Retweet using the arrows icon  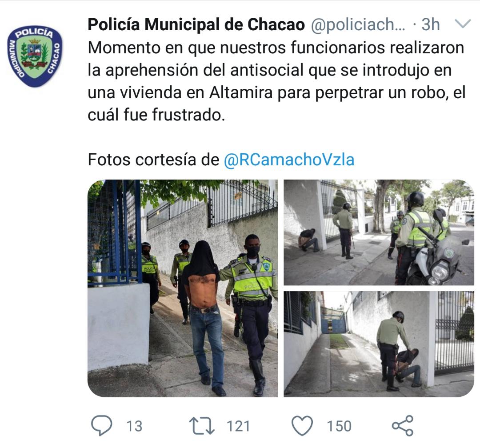[x=202, y=426]
